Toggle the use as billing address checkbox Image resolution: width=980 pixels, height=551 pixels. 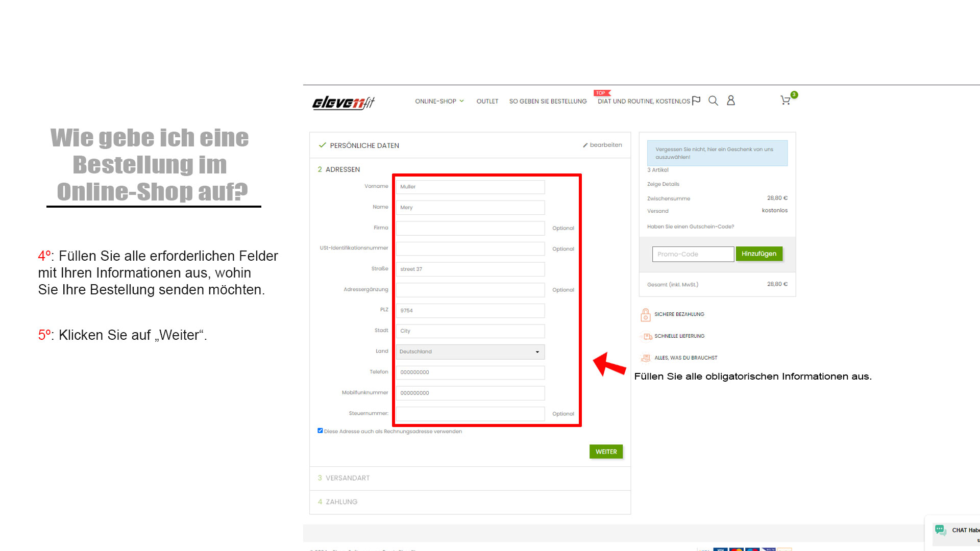pyautogui.click(x=320, y=431)
